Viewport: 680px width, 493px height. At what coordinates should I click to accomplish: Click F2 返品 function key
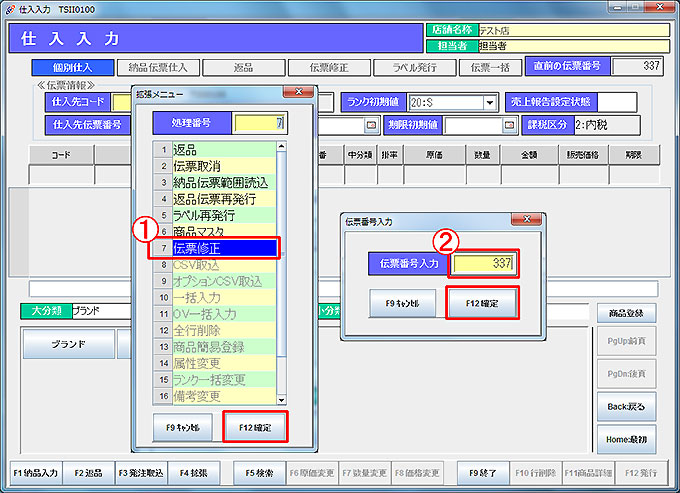coord(88,473)
